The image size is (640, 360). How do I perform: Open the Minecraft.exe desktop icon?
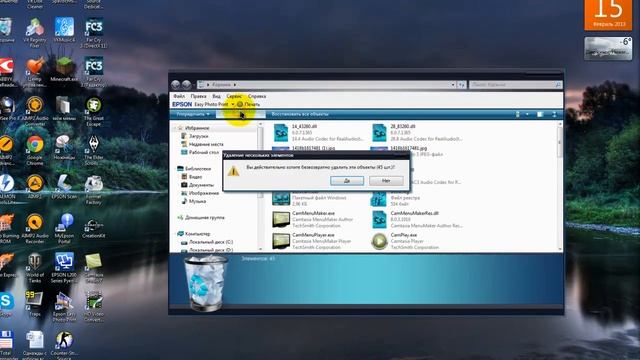point(64,69)
